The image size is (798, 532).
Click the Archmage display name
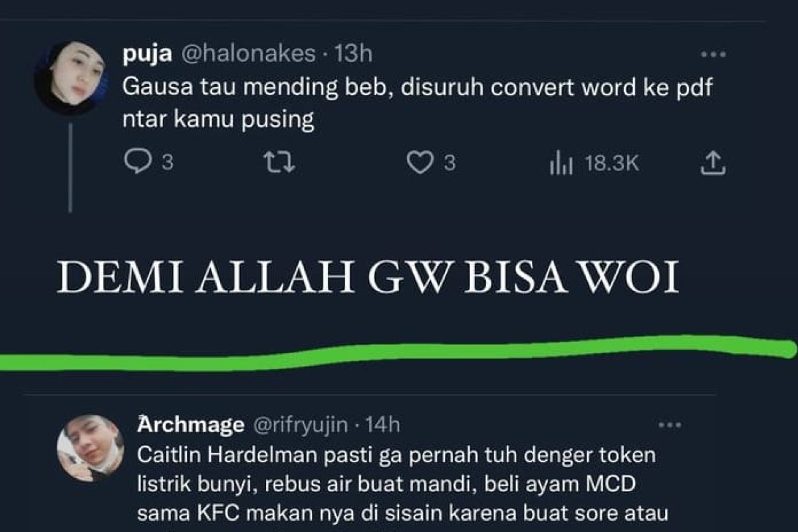(x=191, y=424)
